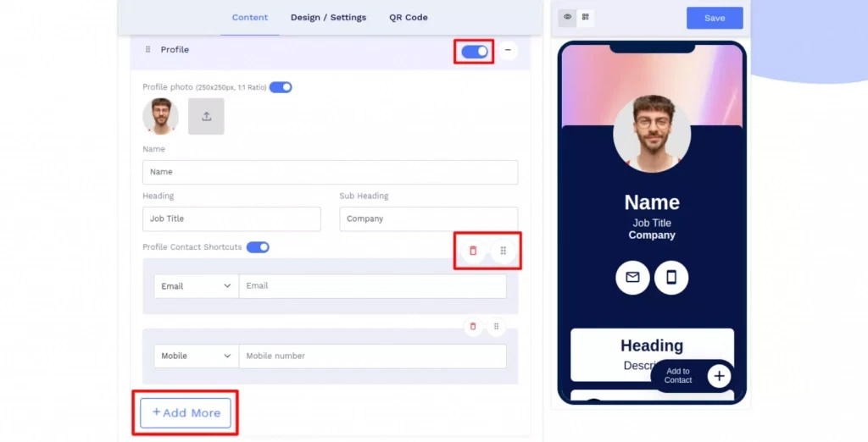Screen dimensions: 868x442
Task: Click the Profile section drag handle
Action: point(147,50)
